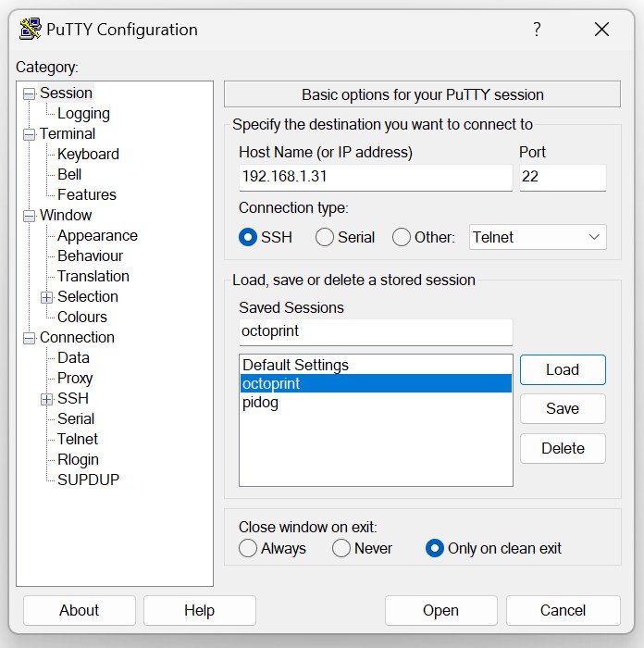Focus the Host Name input field
Image resolution: width=644 pixels, height=648 pixels.
(x=376, y=178)
